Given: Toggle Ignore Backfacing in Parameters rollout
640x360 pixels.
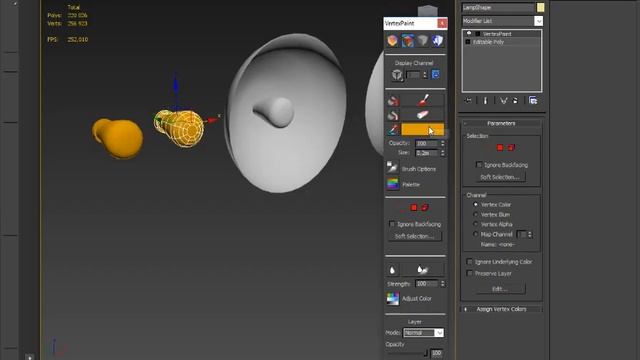Looking at the screenshot, I should 479,165.
